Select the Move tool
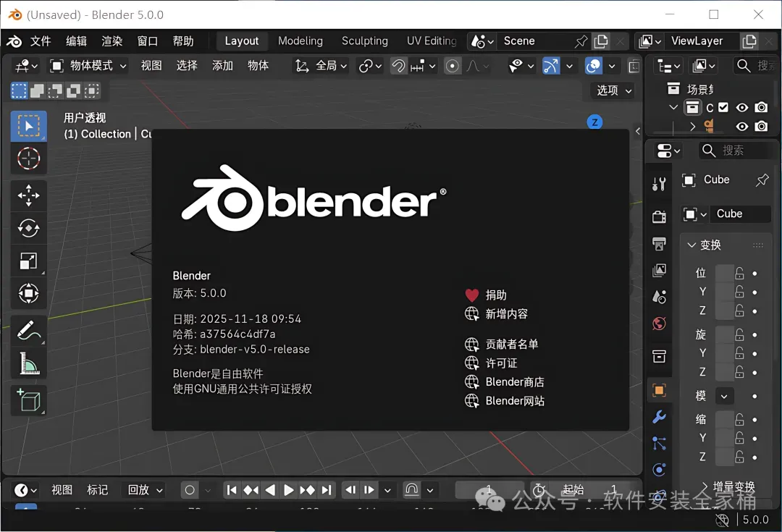The image size is (782, 532). pos(28,195)
